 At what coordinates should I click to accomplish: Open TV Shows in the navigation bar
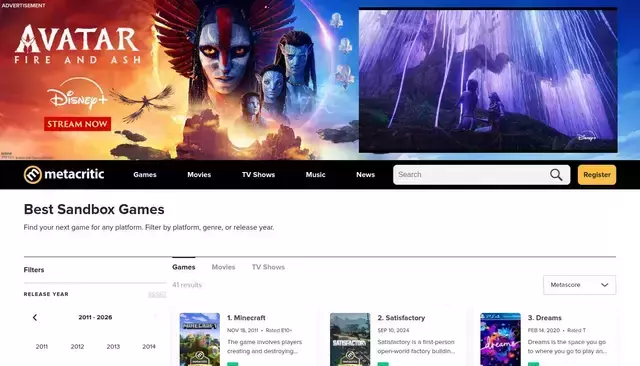[258, 175]
